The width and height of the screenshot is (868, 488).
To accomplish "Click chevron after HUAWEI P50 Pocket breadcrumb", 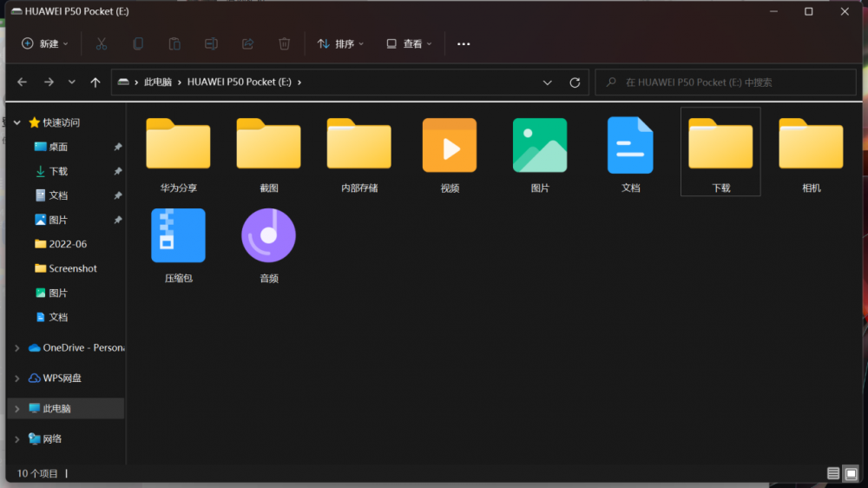I will 299,82.
